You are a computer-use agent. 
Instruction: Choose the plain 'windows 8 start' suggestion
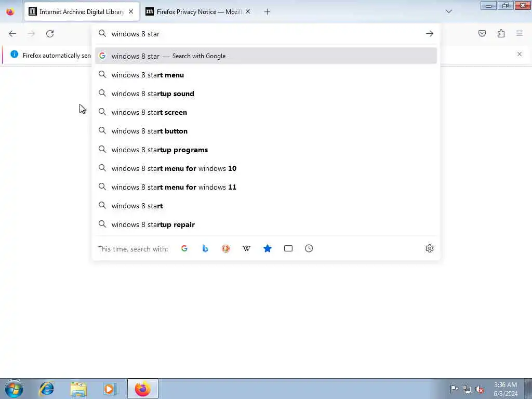click(x=266, y=206)
